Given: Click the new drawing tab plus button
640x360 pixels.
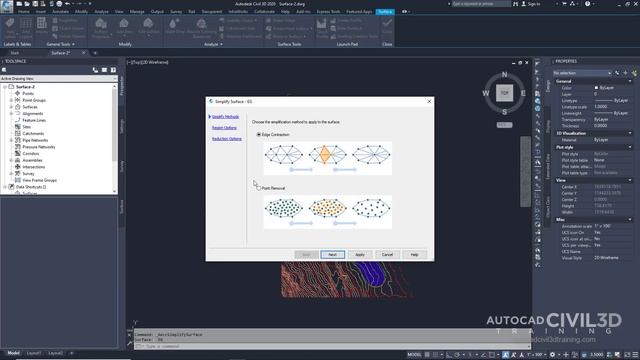Looking at the screenshot, I should [x=95, y=53].
